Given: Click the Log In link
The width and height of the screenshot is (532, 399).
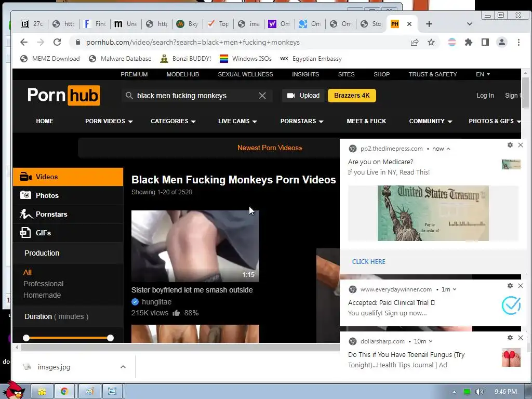Looking at the screenshot, I should point(485,96).
